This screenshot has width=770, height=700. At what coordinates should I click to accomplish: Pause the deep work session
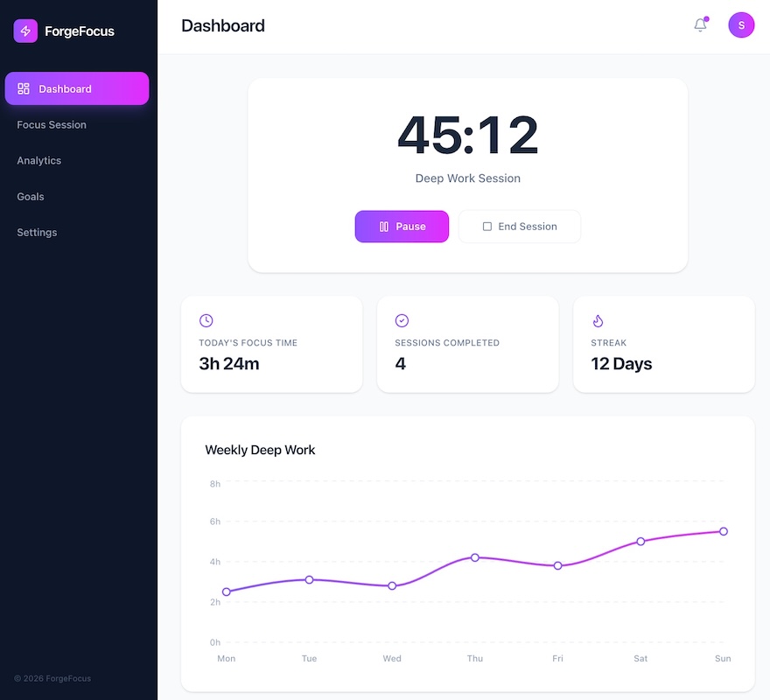402,227
